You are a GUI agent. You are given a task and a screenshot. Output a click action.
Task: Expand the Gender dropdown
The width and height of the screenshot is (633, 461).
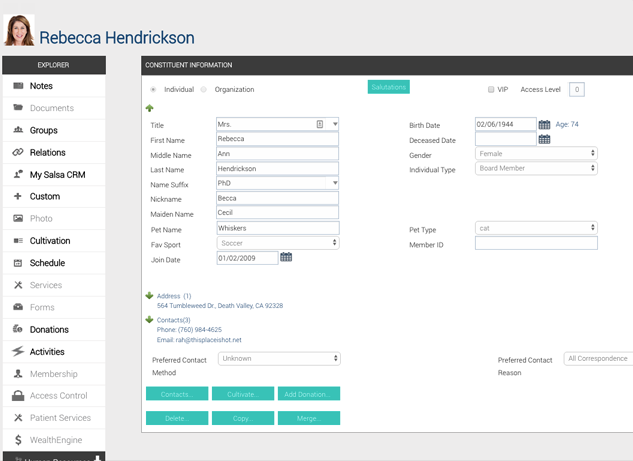[536, 154]
